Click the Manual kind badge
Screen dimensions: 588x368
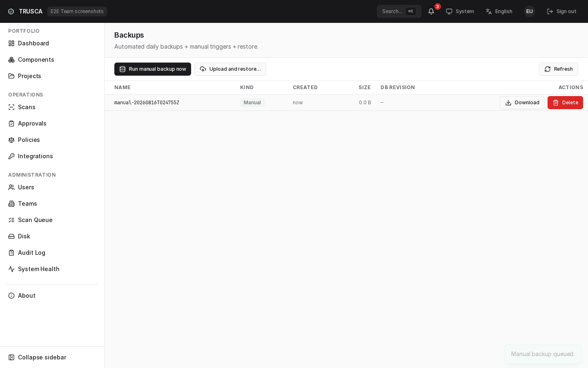click(x=252, y=103)
